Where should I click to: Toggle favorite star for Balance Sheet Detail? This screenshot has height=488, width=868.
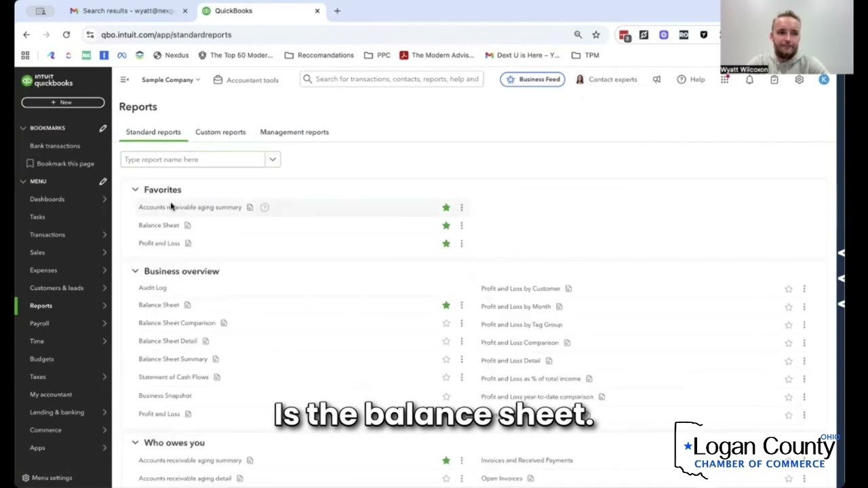click(446, 342)
